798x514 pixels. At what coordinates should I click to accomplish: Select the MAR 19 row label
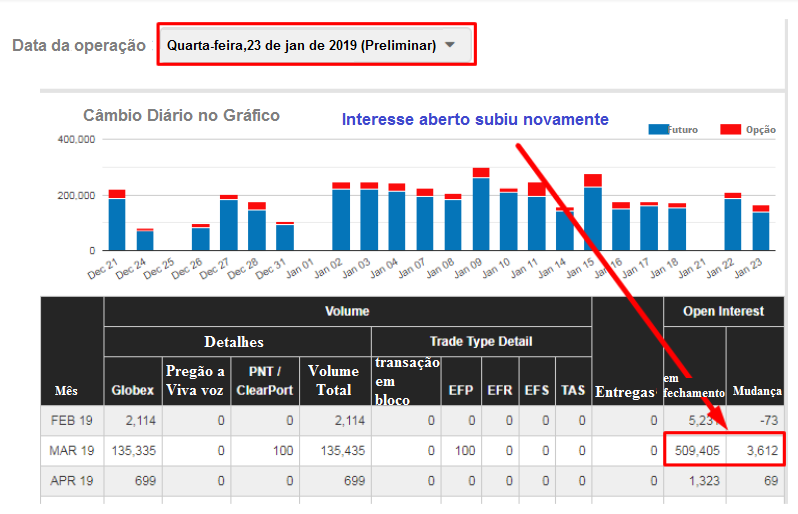(71, 451)
